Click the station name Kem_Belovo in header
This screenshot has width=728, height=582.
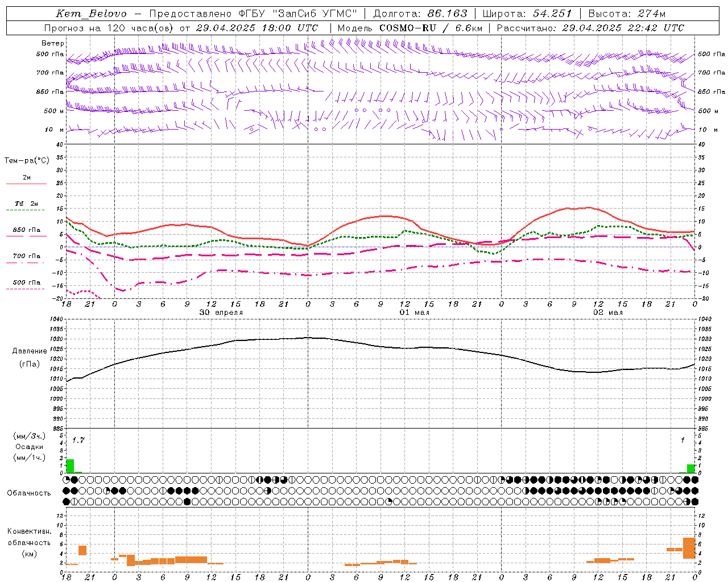92,14
